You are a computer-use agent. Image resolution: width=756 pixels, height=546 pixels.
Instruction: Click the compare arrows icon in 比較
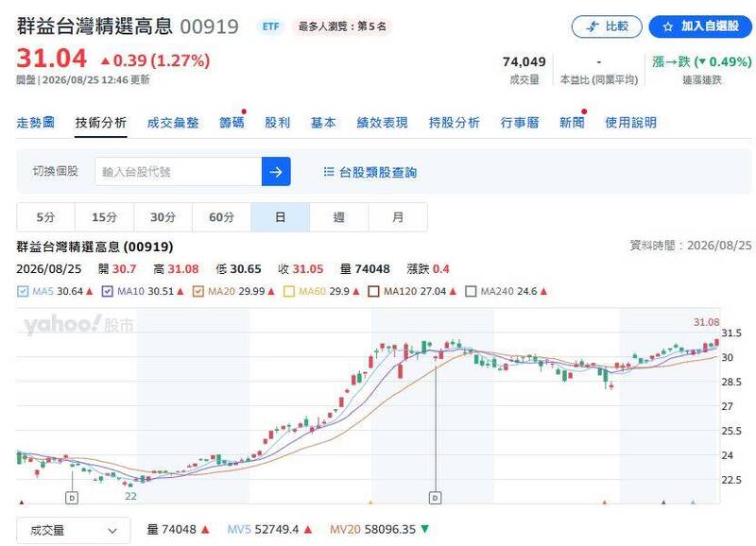point(593,27)
